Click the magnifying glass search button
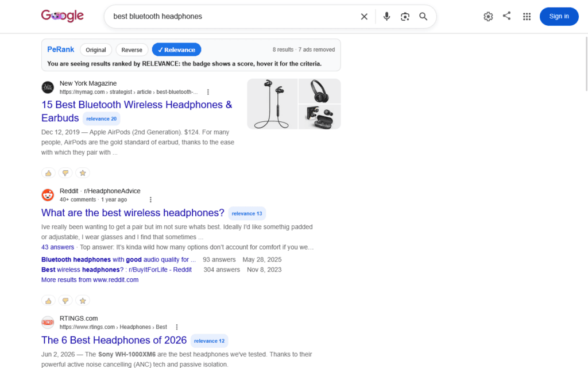Viewport: 588px width, 368px height. coord(423,17)
